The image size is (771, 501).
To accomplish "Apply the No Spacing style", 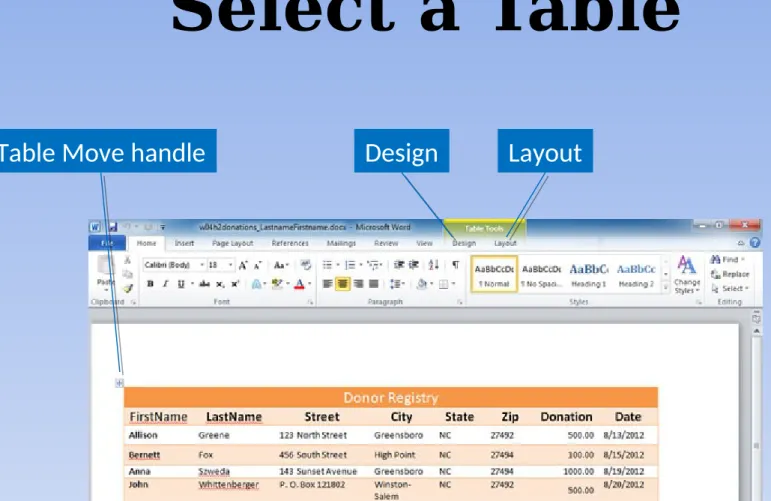I will (x=541, y=274).
